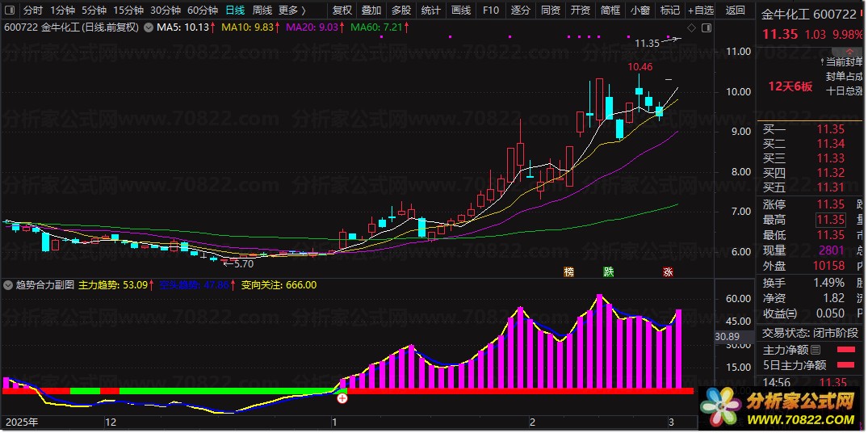Image resolution: width=868 pixels, height=433 pixels.
Task: Click the red 涨 marker icon
Action: (669, 271)
